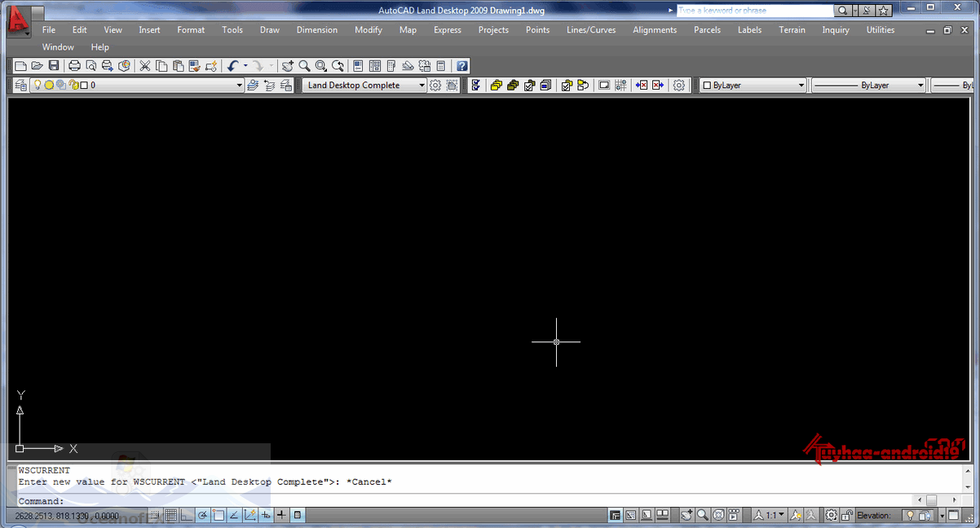The width and height of the screenshot is (980, 528).
Task: Toggle Object Snap Tracking
Action: pos(234,515)
